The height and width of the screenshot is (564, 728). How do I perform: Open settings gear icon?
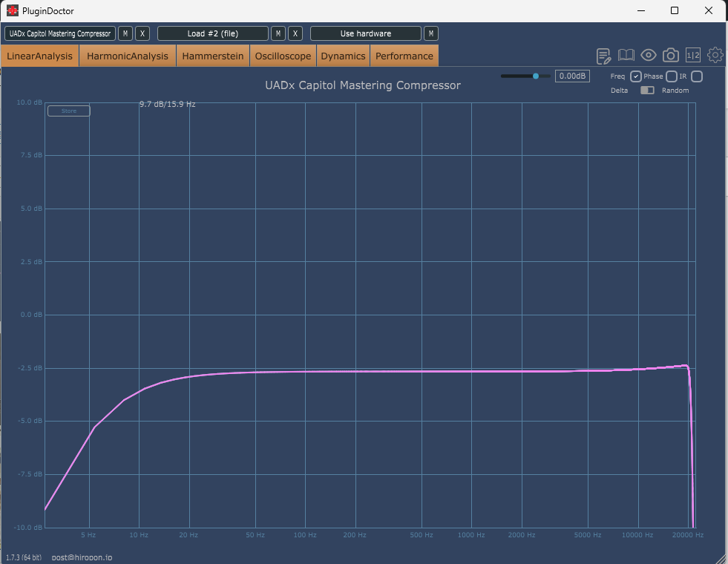(x=715, y=55)
